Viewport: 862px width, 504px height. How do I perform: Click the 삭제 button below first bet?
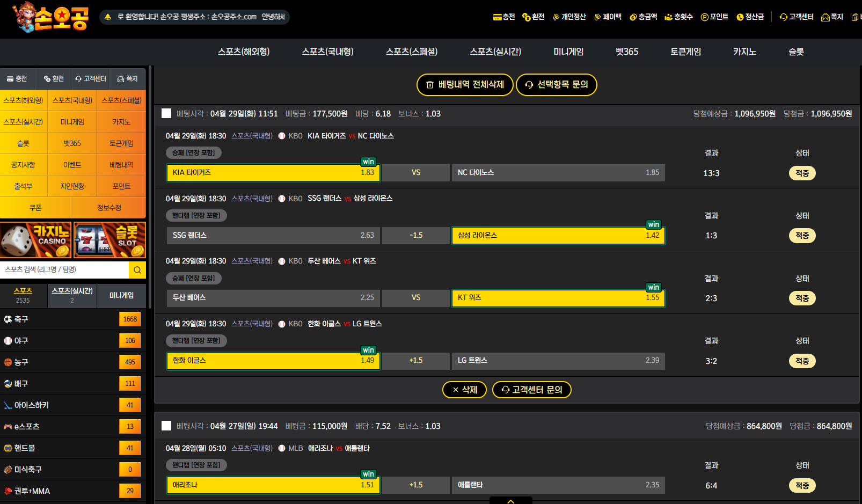click(x=465, y=390)
